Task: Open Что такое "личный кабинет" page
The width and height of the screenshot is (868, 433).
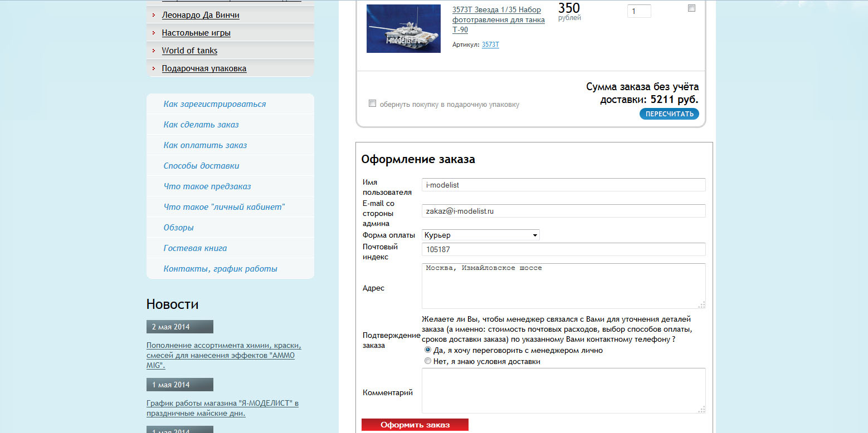Action: (224, 207)
